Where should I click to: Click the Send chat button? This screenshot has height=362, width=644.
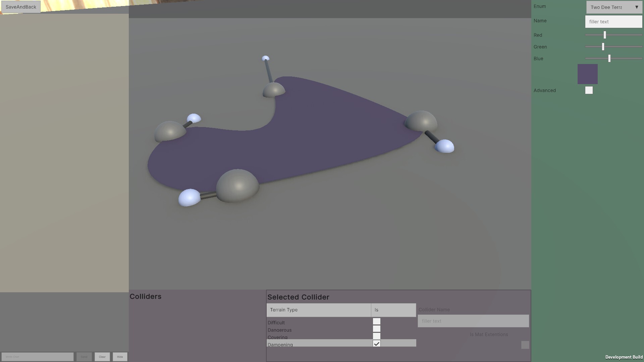[84, 357]
